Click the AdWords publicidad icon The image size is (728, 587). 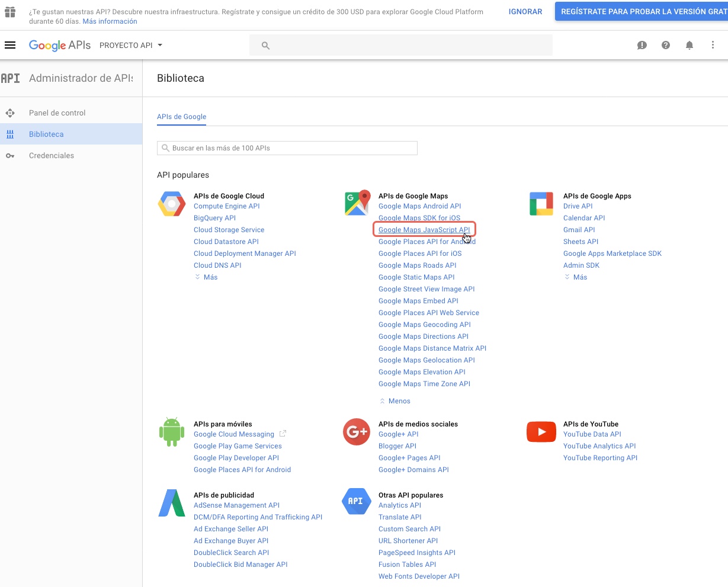coord(172,503)
